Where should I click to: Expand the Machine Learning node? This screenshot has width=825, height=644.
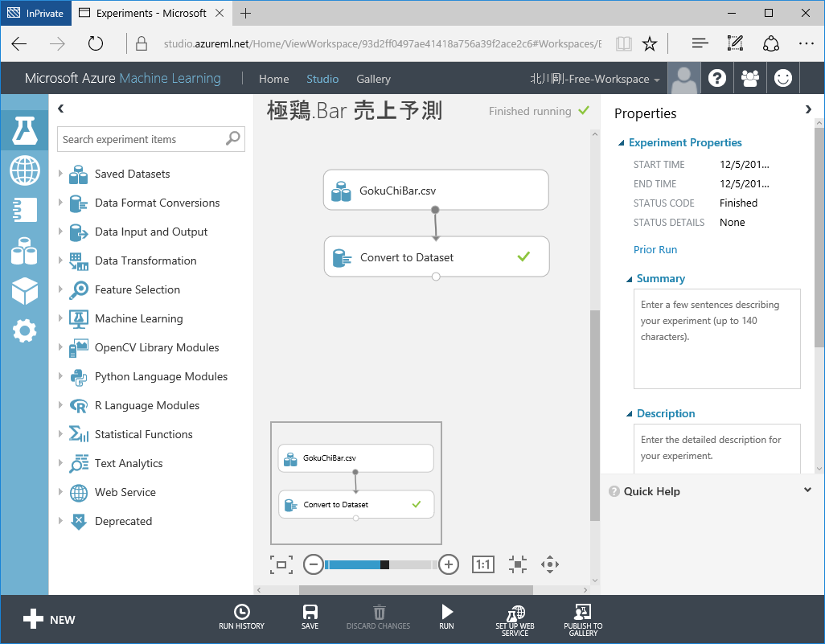tap(60, 318)
